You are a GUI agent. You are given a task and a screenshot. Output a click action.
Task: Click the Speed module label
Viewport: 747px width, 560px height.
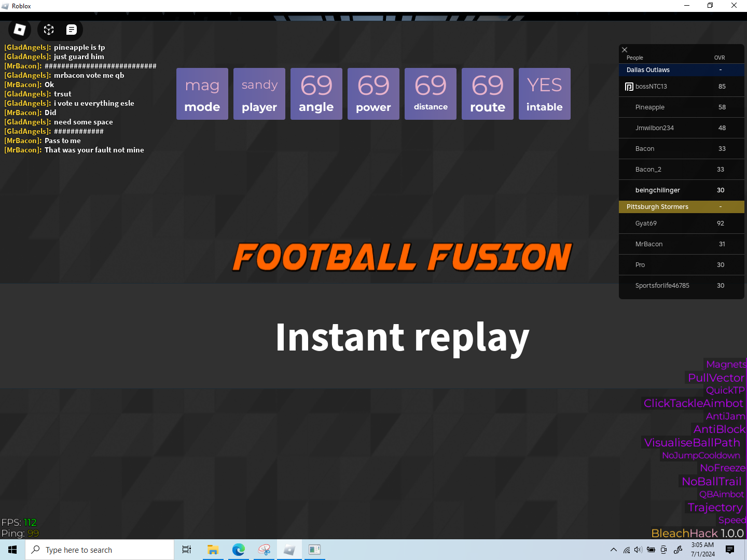[732, 520]
